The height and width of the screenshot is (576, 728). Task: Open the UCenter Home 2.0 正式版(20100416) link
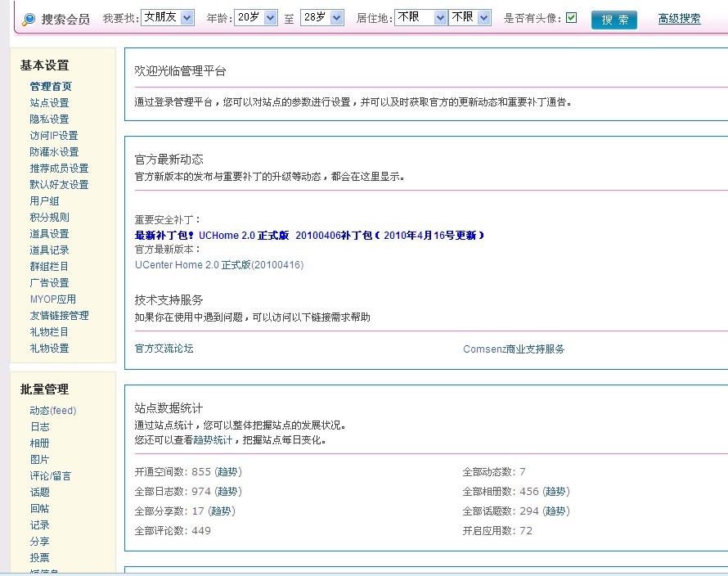[x=219, y=265]
